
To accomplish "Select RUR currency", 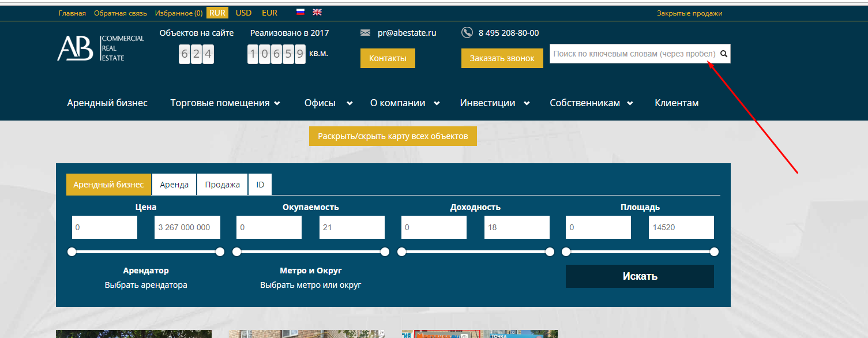I will pyautogui.click(x=217, y=13).
